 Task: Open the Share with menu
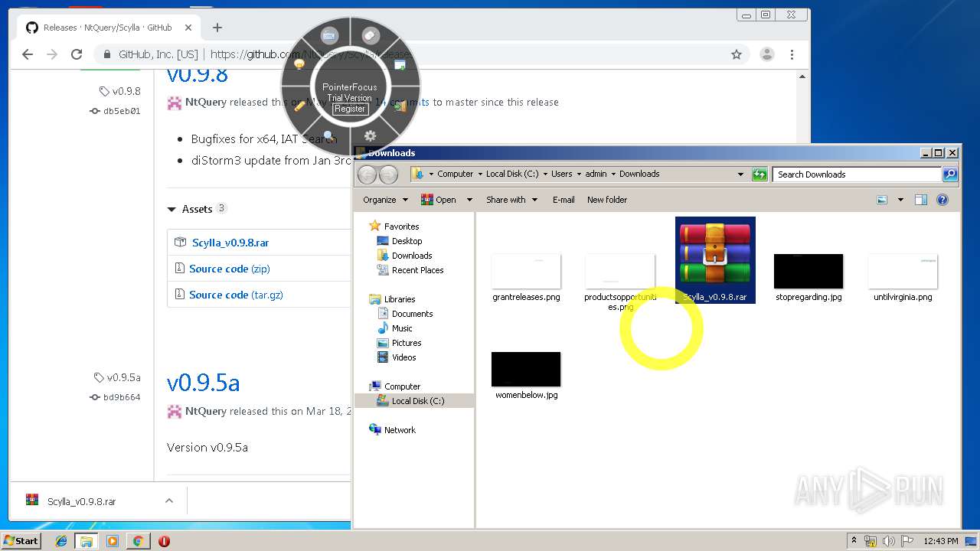click(511, 200)
